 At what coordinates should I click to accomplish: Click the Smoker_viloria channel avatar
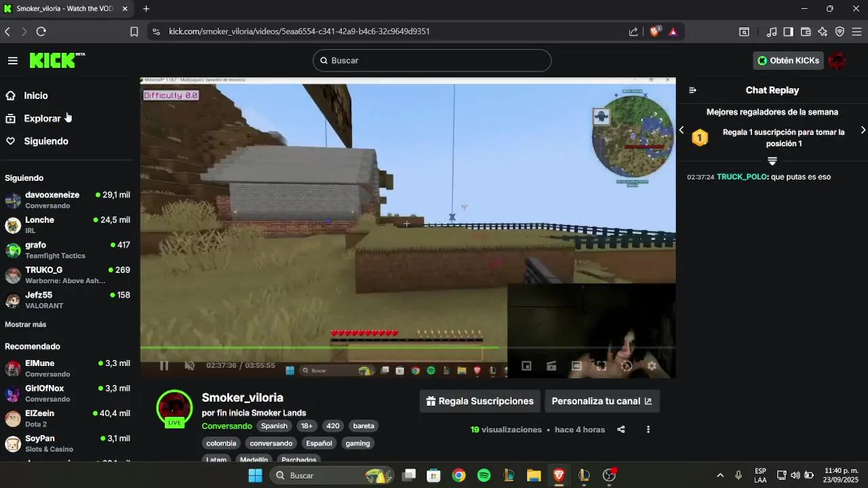(174, 407)
